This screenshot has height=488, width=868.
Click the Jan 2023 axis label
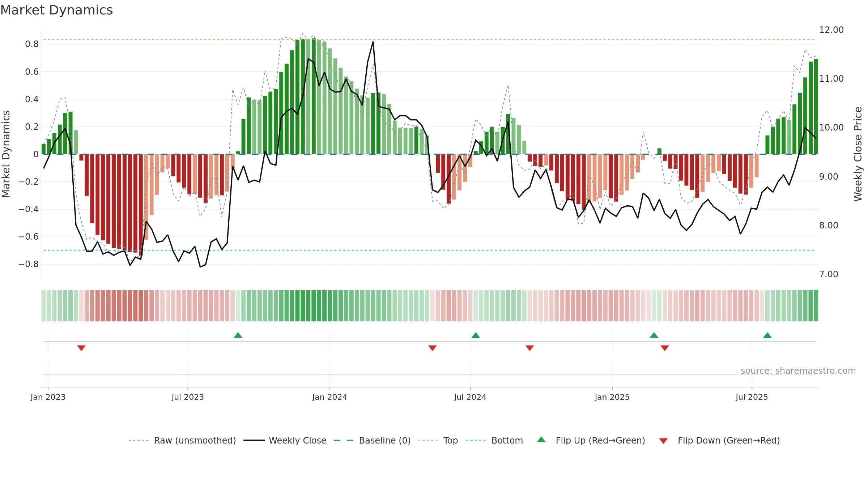point(48,397)
